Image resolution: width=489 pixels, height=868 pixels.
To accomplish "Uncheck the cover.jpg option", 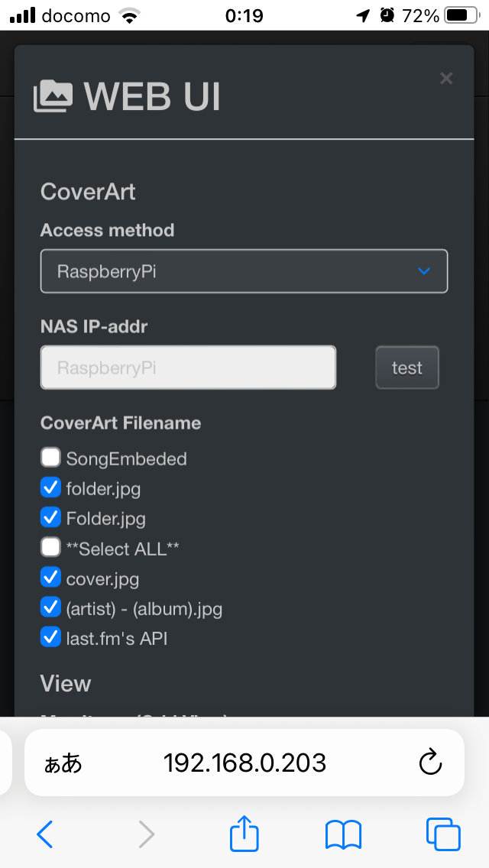I will click(50, 578).
